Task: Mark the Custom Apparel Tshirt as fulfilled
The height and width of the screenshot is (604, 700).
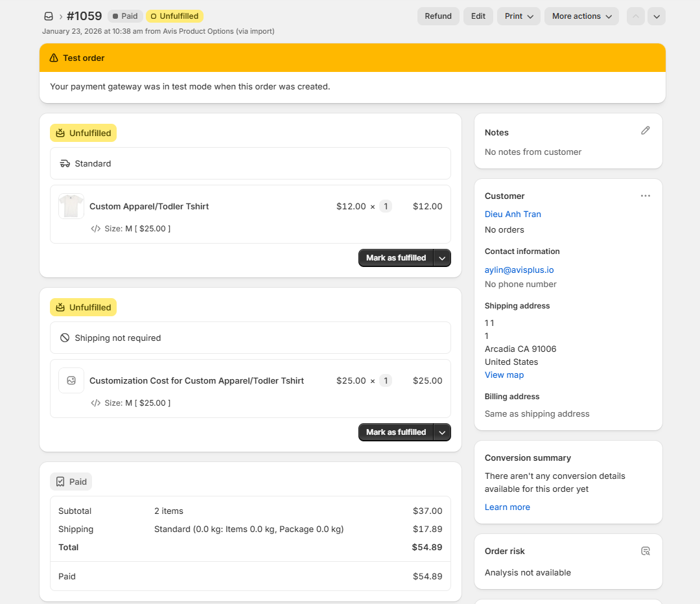Action: [x=396, y=258]
